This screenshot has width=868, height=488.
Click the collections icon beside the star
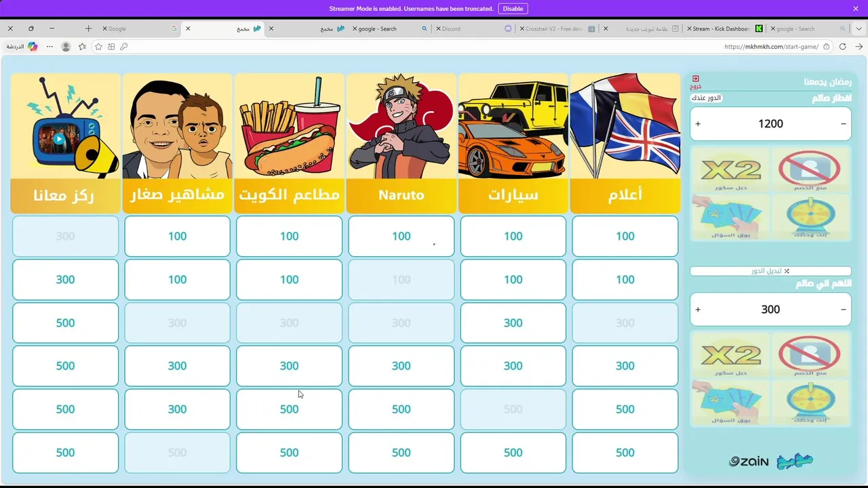pyautogui.click(x=111, y=47)
